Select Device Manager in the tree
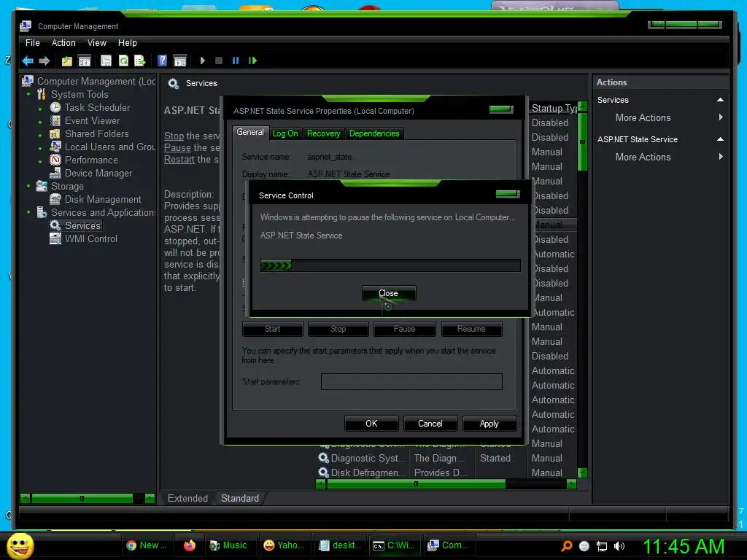The image size is (747, 560). [x=98, y=174]
